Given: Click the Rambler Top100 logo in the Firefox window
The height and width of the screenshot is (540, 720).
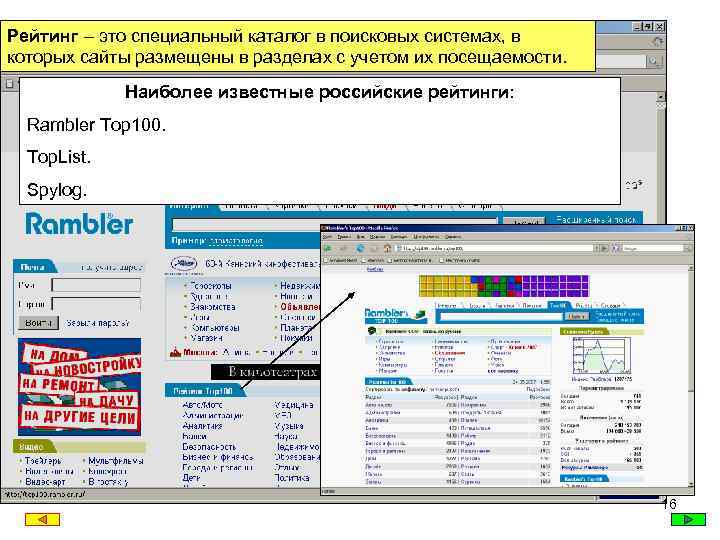Looking at the screenshot, I should tap(396, 315).
